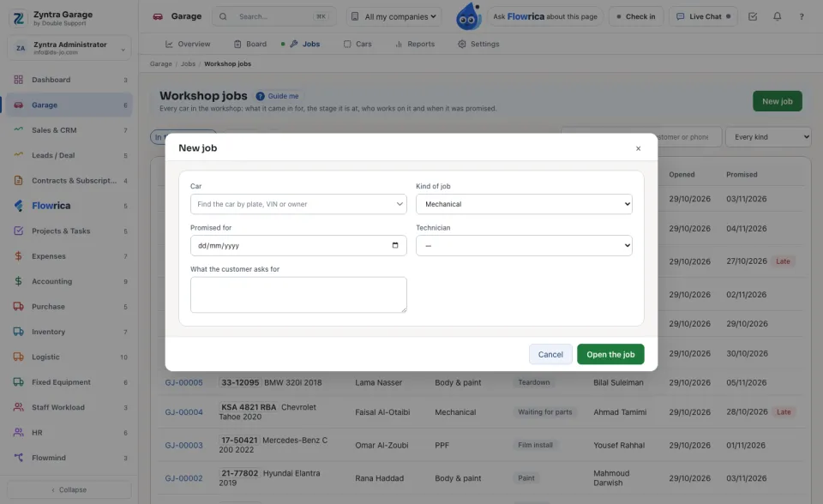823x504 pixels.
Task: Click the Expenses dollar icon
Action: 18,256
